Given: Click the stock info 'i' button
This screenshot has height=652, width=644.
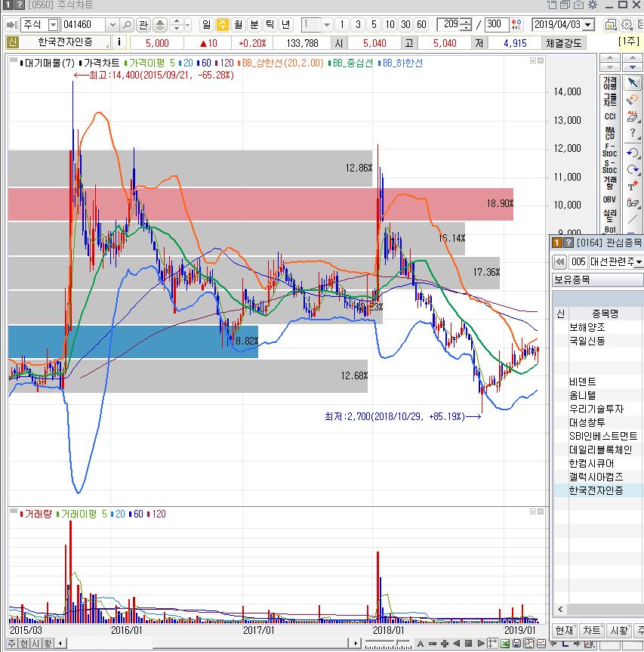Looking at the screenshot, I should pyautogui.click(x=119, y=42).
